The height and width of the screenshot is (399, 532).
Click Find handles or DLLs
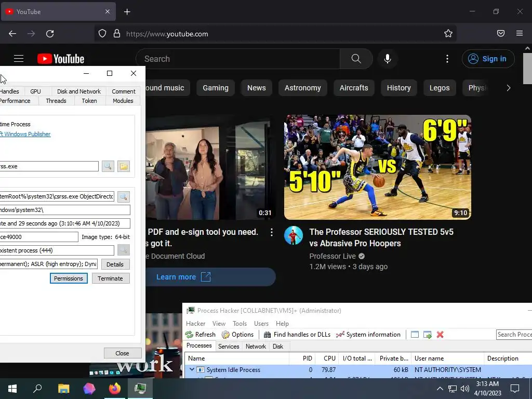[x=297, y=335]
